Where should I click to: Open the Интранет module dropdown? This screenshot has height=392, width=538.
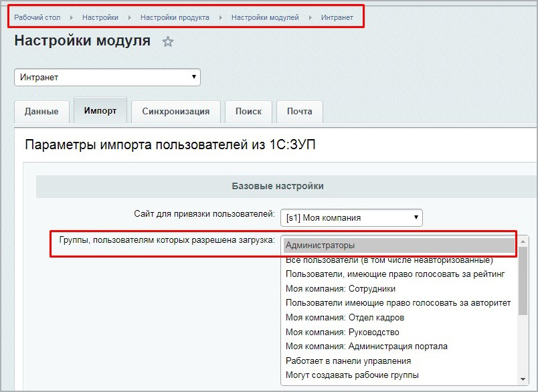(x=107, y=77)
